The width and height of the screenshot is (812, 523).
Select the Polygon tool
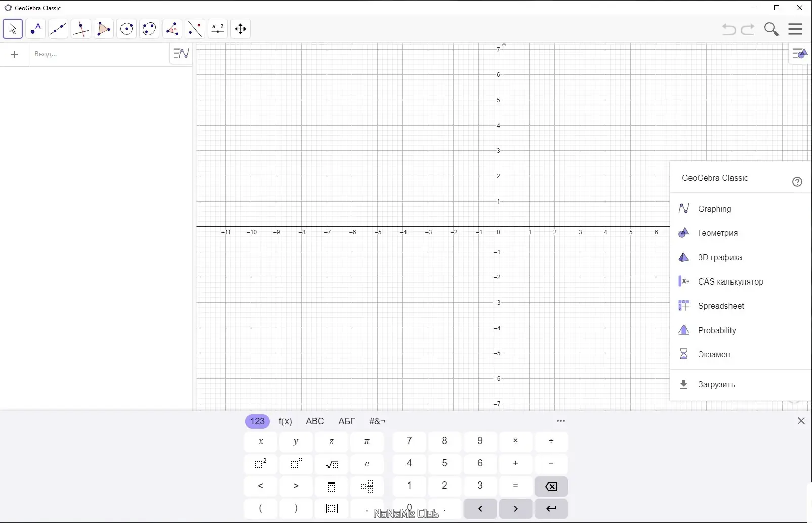104,29
